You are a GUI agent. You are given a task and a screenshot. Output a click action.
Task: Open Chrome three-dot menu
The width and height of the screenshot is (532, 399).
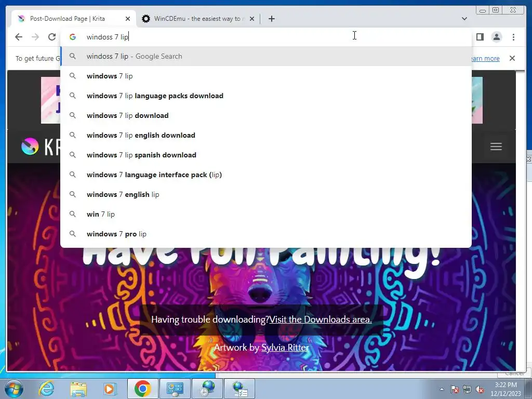click(x=513, y=37)
